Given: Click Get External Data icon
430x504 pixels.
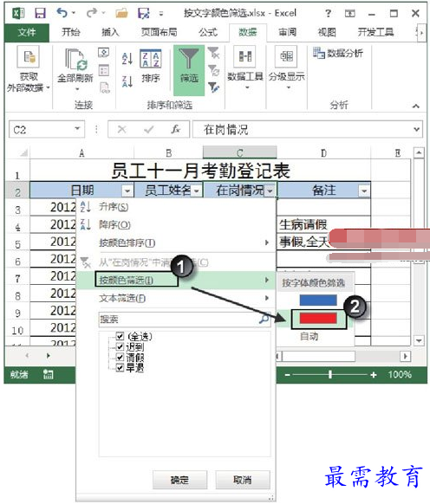Looking at the screenshot, I should [x=29, y=56].
